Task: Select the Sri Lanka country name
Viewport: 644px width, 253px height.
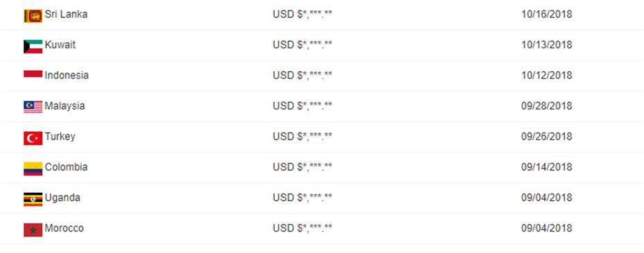Action: (x=66, y=15)
